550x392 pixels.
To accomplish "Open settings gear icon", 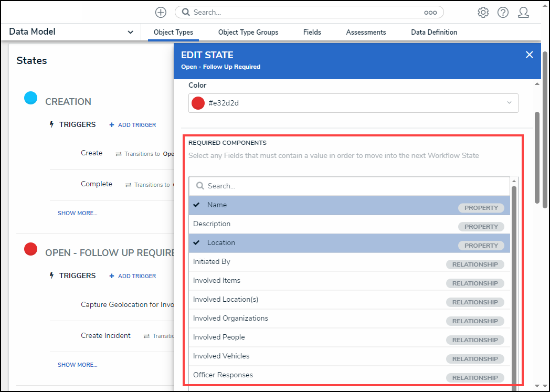I will click(483, 12).
